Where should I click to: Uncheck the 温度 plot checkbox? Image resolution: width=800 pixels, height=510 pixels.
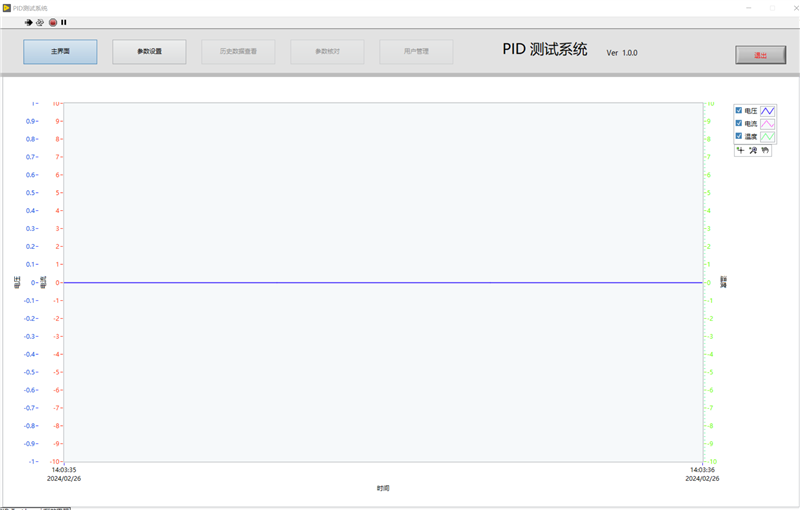tap(739, 136)
